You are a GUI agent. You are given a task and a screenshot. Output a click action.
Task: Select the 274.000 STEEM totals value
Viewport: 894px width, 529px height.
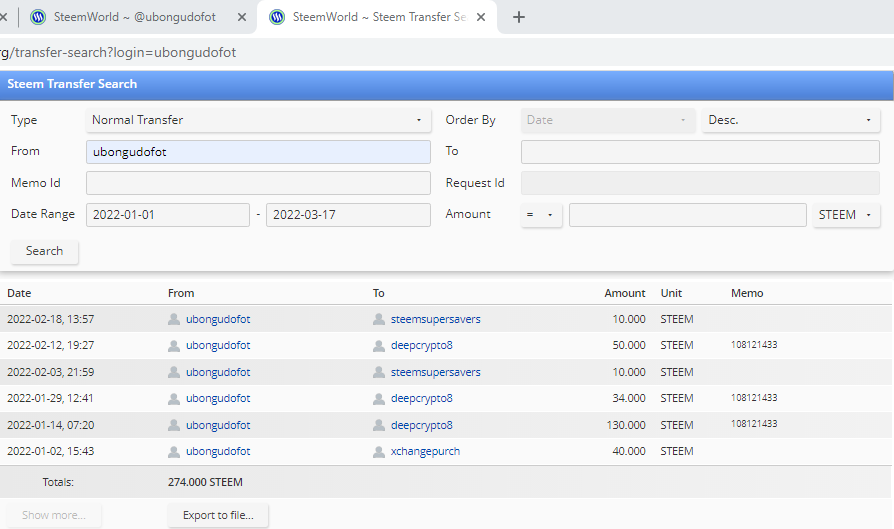click(x=205, y=482)
